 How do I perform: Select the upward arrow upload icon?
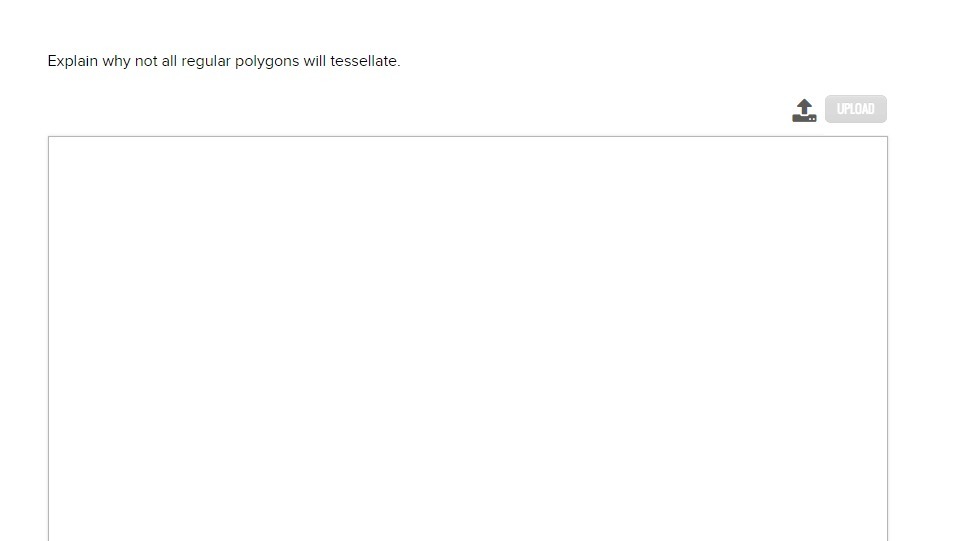click(x=804, y=110)
